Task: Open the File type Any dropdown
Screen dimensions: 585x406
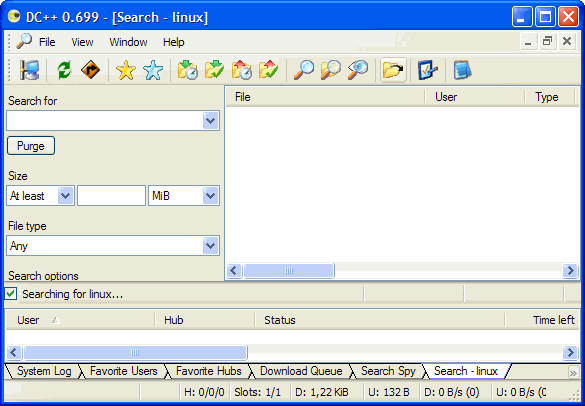Action: click(210, 246)
